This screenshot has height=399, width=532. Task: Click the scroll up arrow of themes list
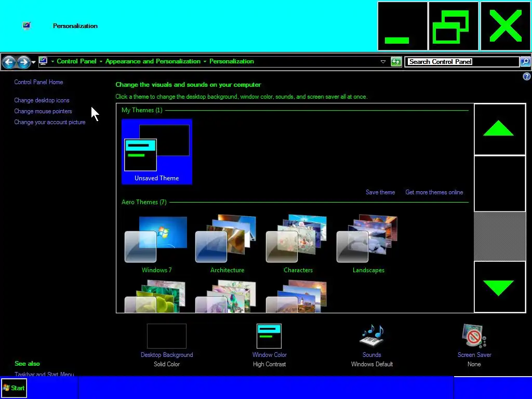click(499, 129)
